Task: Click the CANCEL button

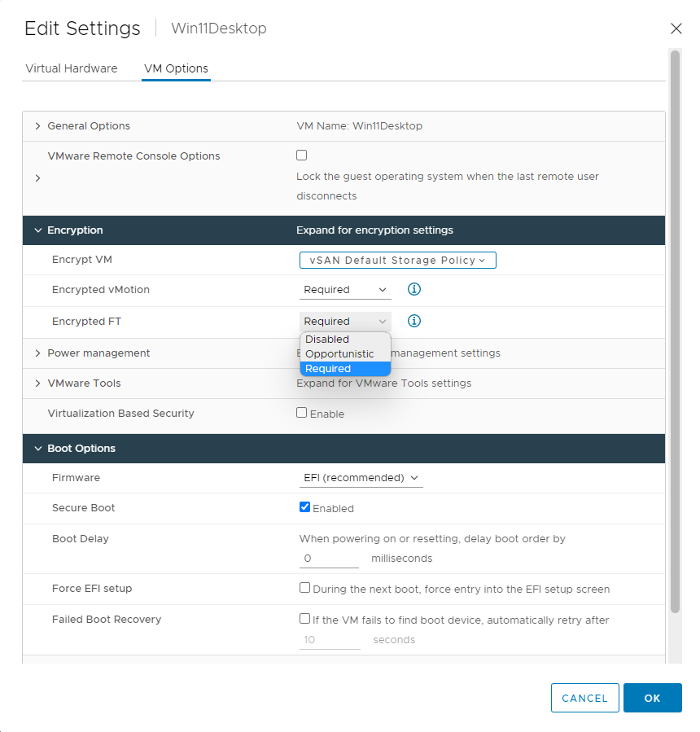Action: (584, 698)
